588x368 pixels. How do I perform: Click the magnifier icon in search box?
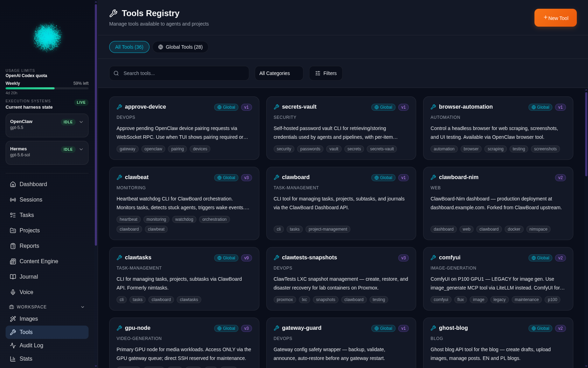(116, 73)
